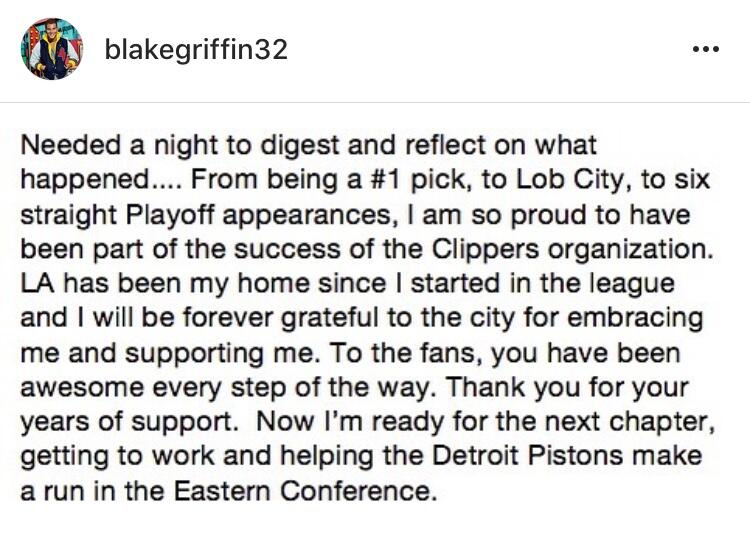Click "Eastern Conference" in the last line

(305, 491)
